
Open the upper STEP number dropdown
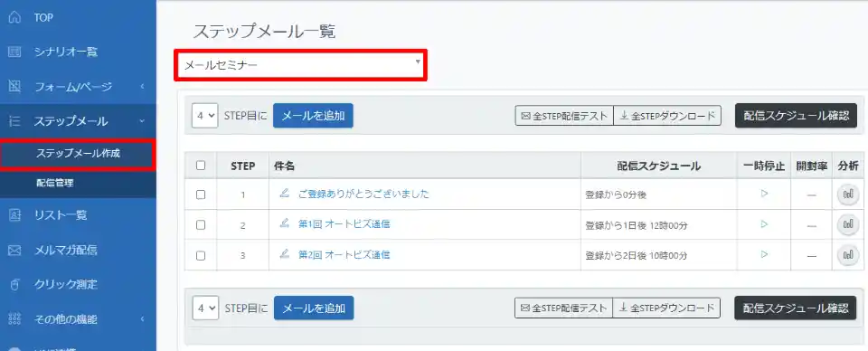205,116
